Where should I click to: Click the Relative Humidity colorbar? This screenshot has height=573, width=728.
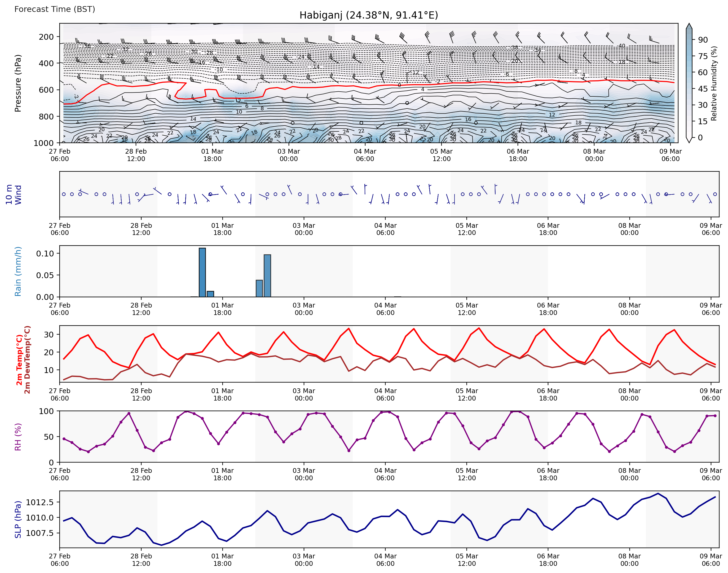click(x=689, y=84)
